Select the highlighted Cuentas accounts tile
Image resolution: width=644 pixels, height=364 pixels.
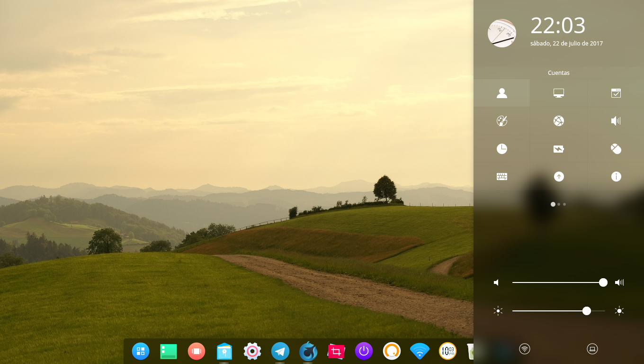(x=502, y=93)
